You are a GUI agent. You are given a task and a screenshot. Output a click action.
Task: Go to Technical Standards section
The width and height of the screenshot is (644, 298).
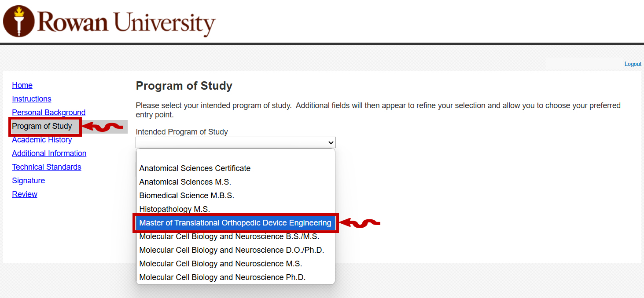click(47, 167)
